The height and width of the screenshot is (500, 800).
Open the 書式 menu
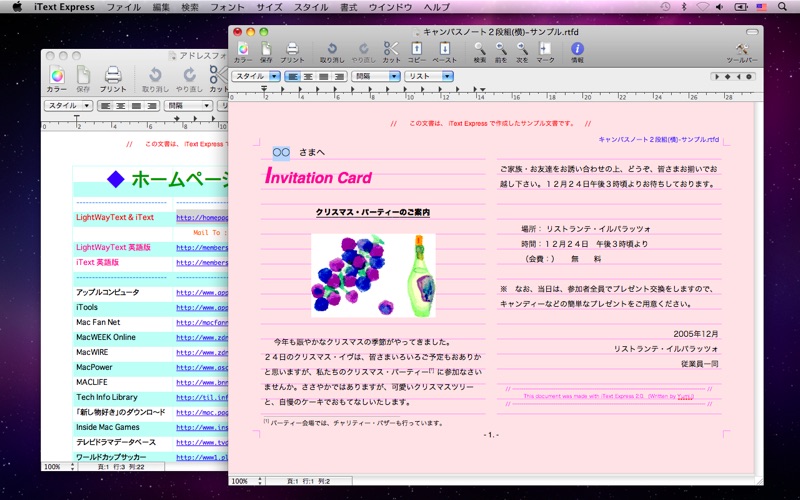[x=348, y=7]
